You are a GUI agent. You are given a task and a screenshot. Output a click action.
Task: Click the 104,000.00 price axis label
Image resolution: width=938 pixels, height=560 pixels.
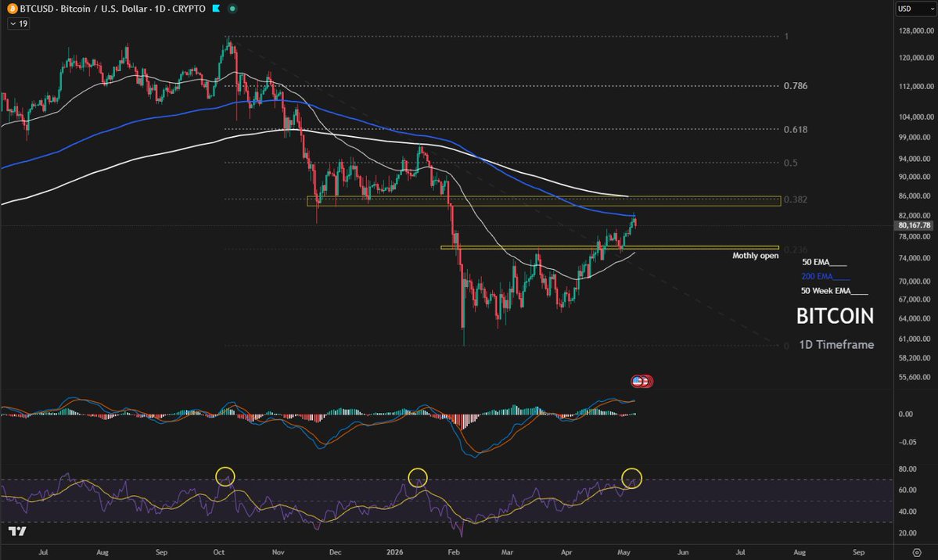[916, 117]
